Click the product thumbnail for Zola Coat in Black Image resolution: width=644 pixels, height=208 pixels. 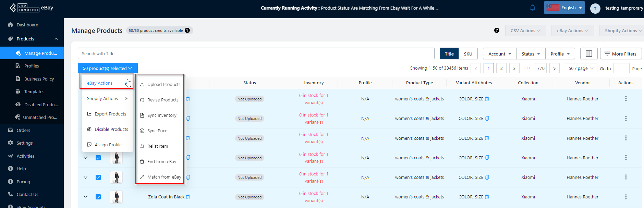(116, 197)
